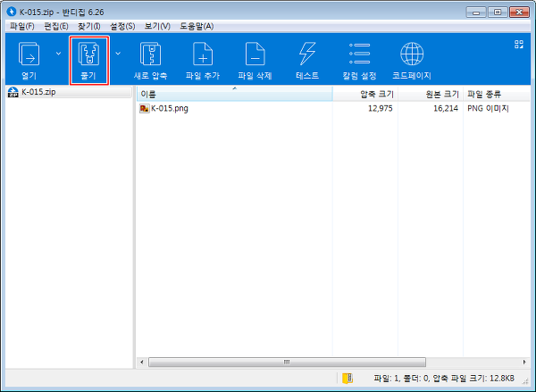536x392 pixels.
Task: Click the New Archive (새로 압축) icon
Action: (x=150, y=54)
